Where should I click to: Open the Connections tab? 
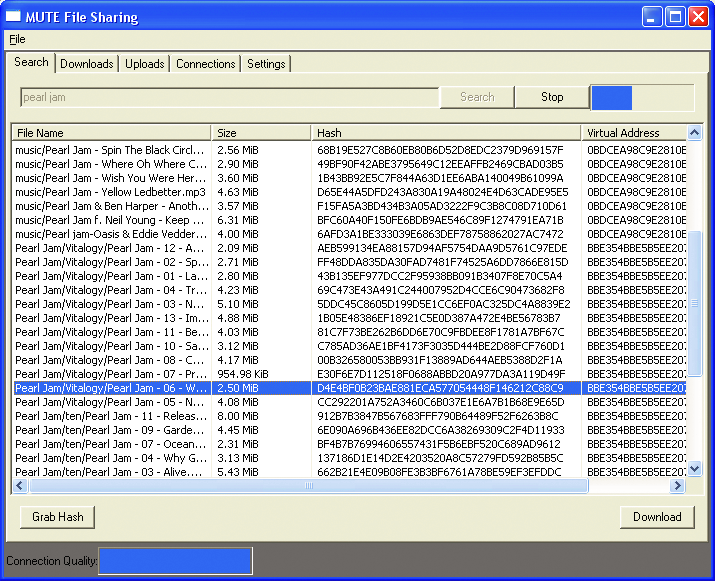point(205,64)
